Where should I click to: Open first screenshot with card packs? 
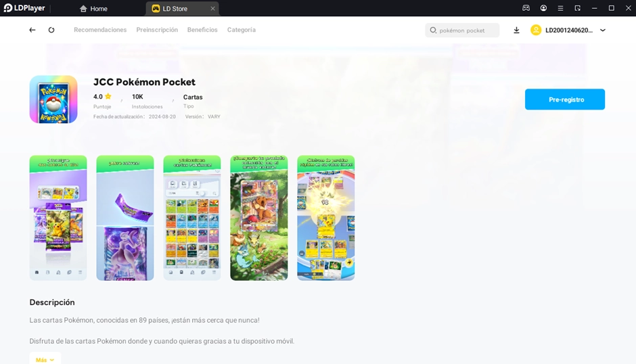pyautogui.click(x=58, y=218)
